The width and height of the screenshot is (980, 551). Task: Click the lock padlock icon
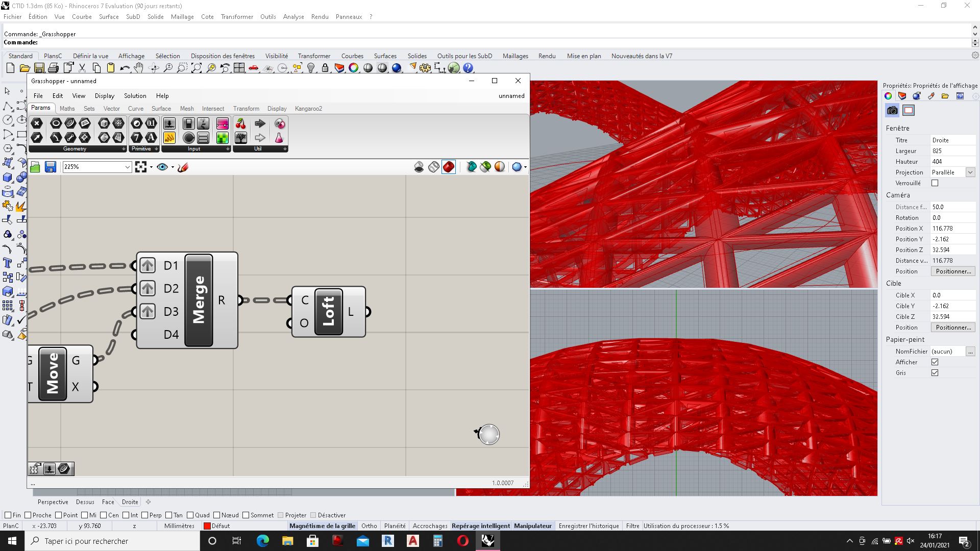(325, 68)
